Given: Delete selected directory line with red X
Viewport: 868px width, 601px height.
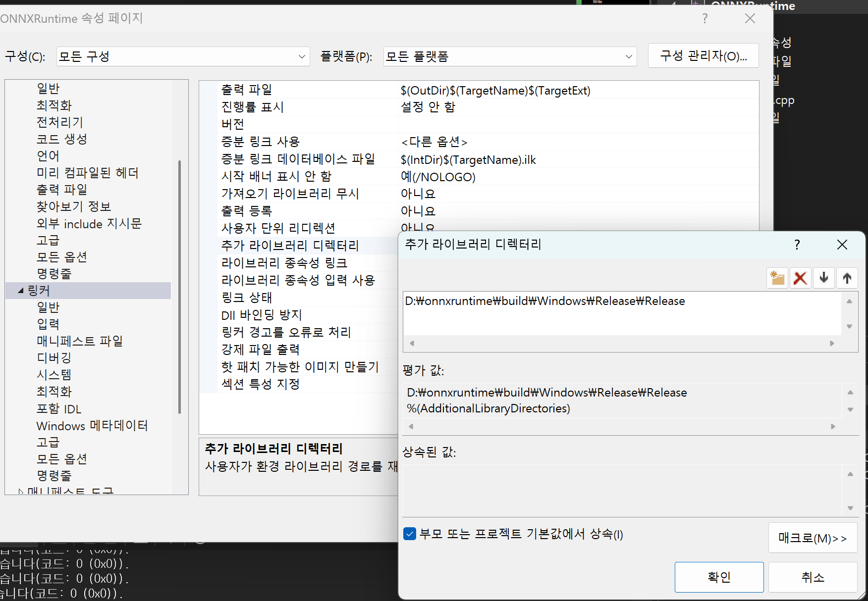Looking at the screenshot, I should point(800,278).
